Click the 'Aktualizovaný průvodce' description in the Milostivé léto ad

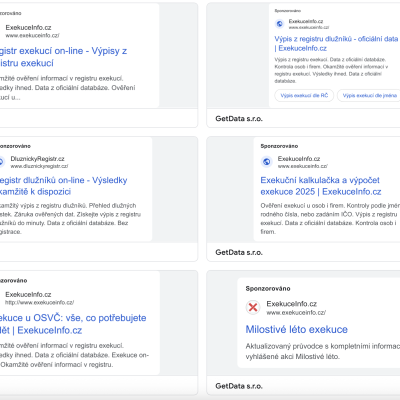[323, 351]
